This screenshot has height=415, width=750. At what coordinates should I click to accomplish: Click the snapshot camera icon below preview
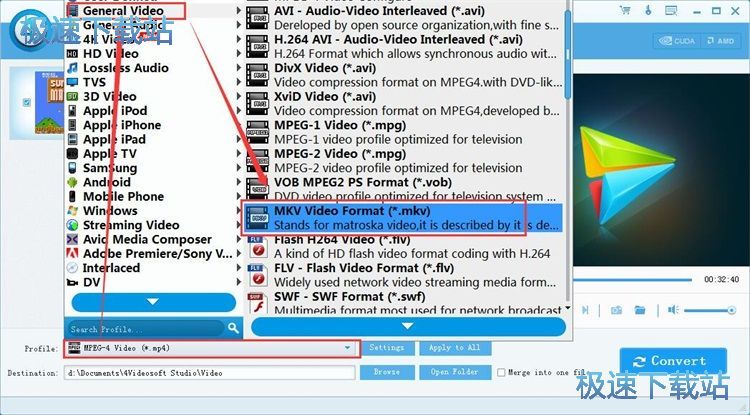(x=617, y=310)
